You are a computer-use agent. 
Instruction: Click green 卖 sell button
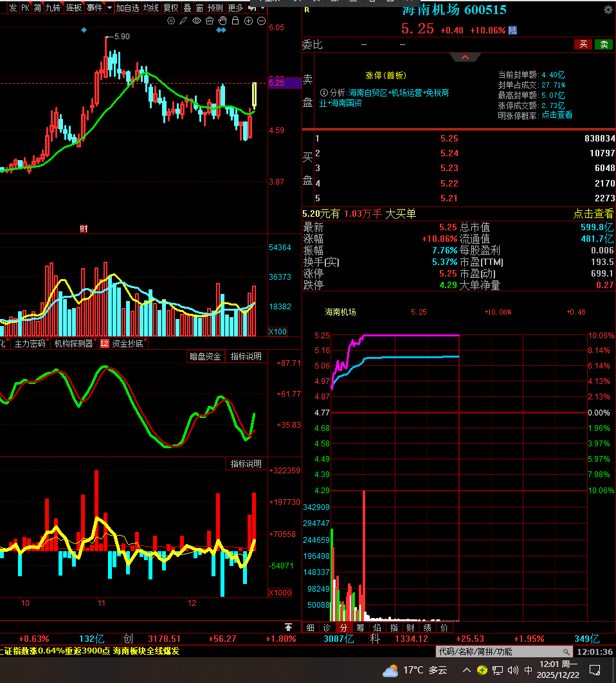click(x=604, y=44)
